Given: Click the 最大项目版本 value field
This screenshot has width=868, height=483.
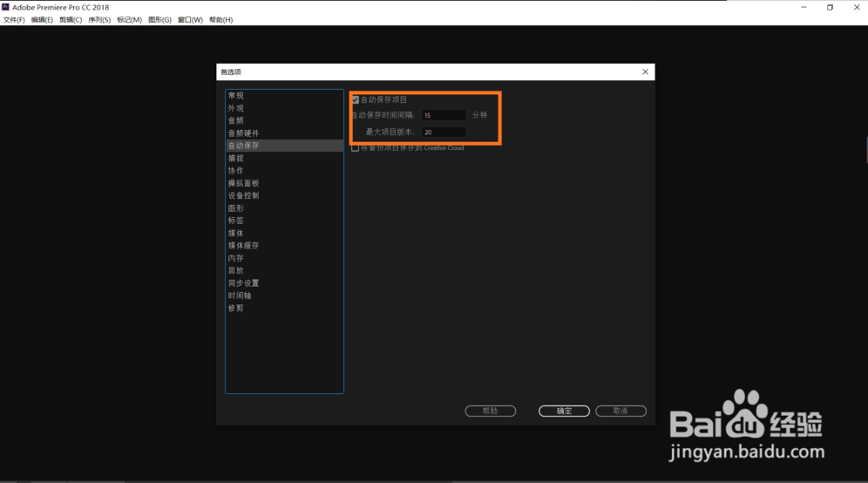Looking at the screenshot, I should pos(444,132).
